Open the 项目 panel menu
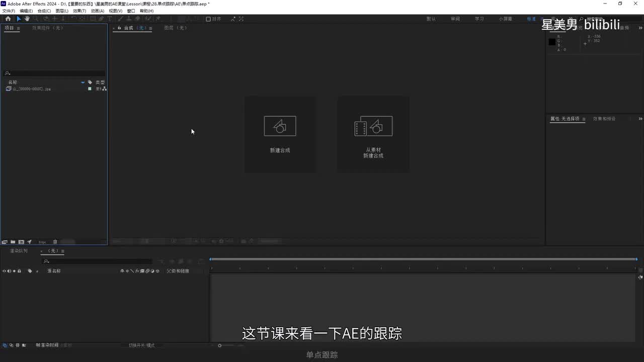This screenshot has width=644, height=362. tap(19, 28)
